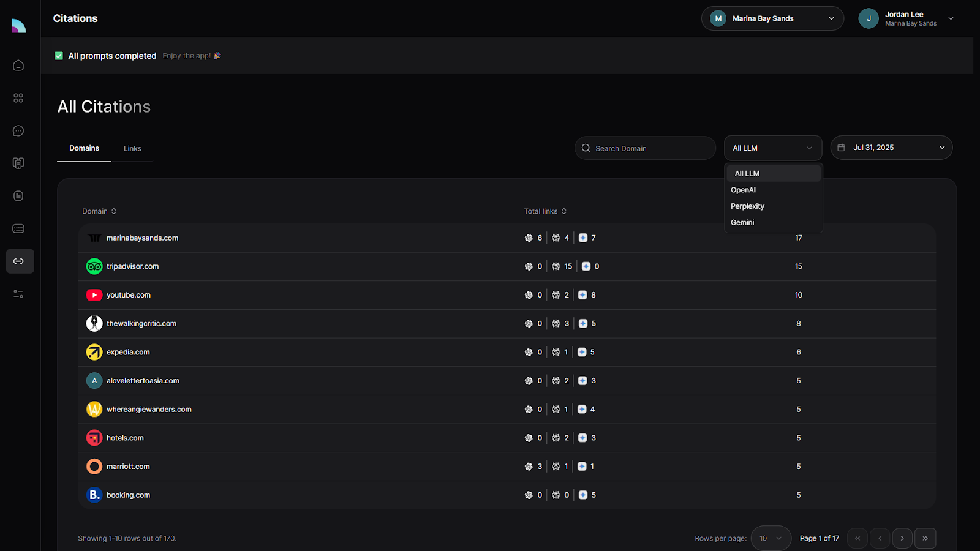Click Perplexity icon in tripadvisor.com row
Image resolution: width=980 pixels, height=551 pixels.
556,266
